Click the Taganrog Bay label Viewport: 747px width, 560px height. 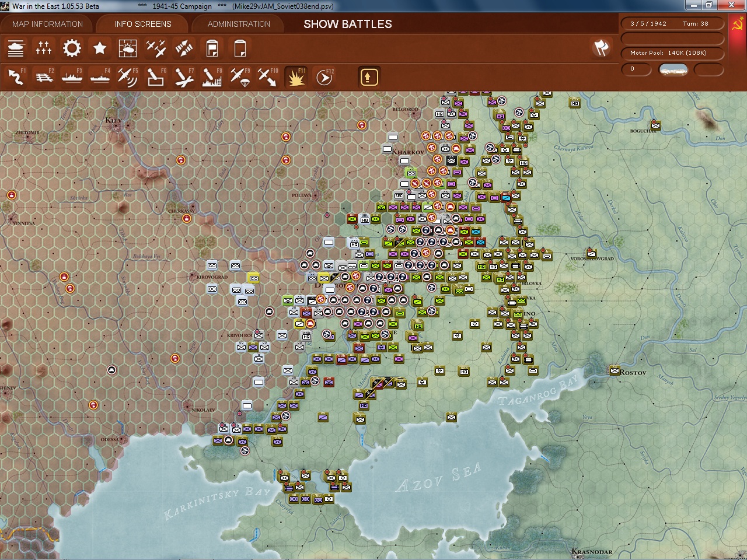pos(537,391)
